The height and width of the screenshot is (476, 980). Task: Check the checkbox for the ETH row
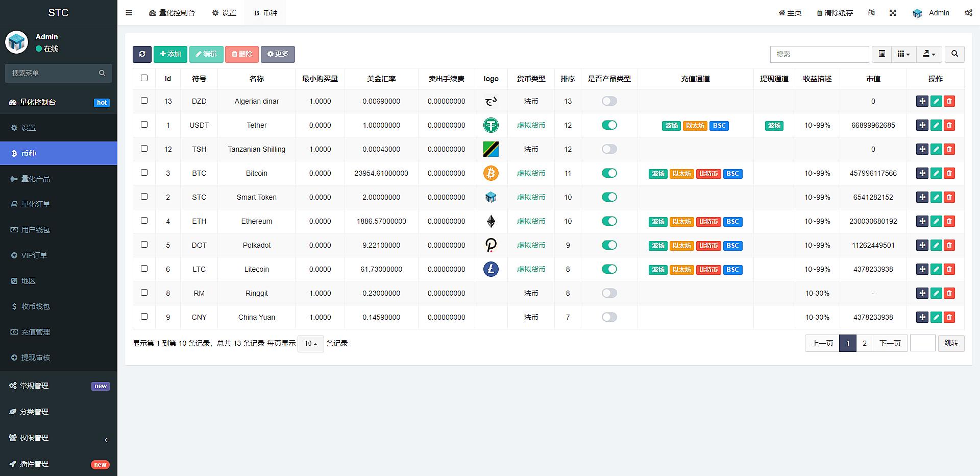click(x=144, y=221)
